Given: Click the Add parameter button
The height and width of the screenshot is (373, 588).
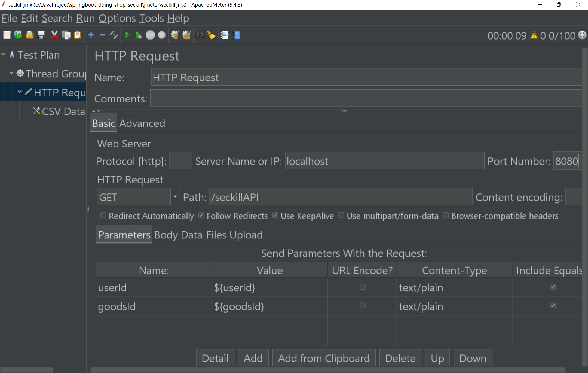Looking at the screenshot, I should tap(253, 358).
